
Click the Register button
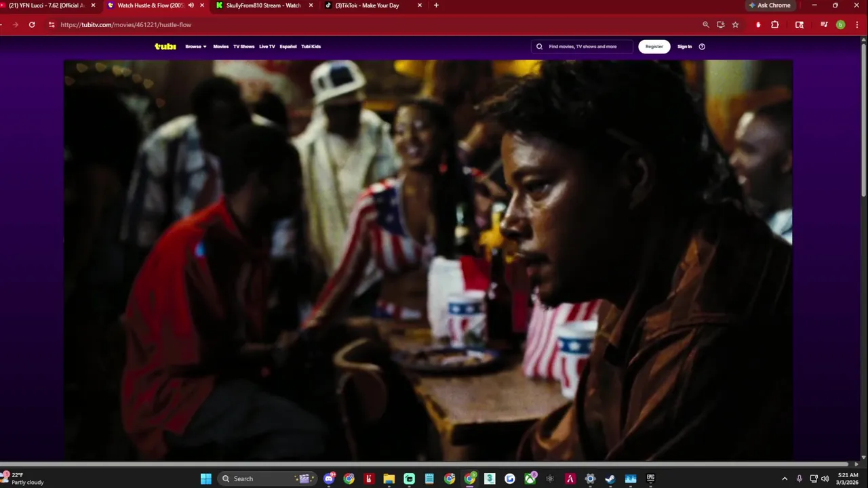tap(654, 47)
